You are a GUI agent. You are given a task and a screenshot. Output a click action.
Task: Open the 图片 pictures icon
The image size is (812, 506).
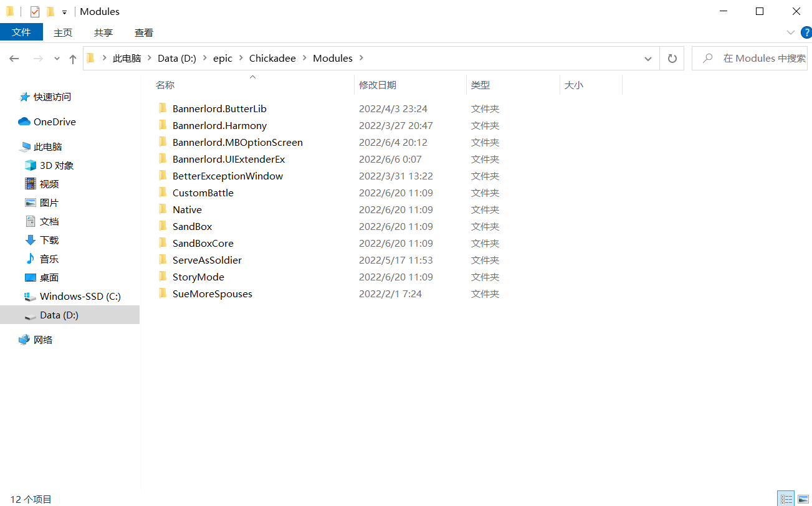(x=31, y=203)
